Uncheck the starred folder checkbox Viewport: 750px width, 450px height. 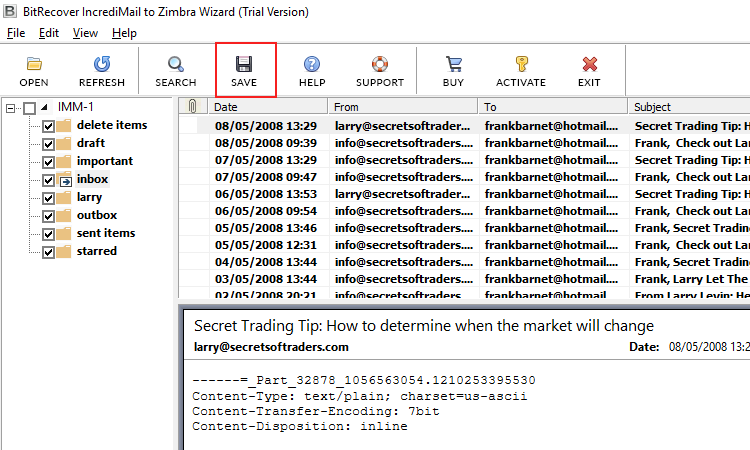pos(48,252)
